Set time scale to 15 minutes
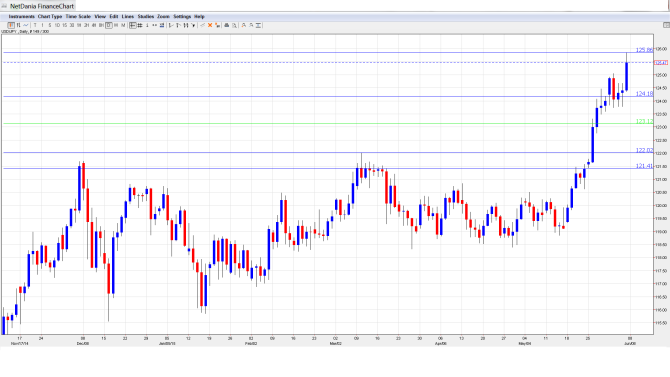Image resolution: width=670 pixels, height=377 pixels. coord(65,26)
